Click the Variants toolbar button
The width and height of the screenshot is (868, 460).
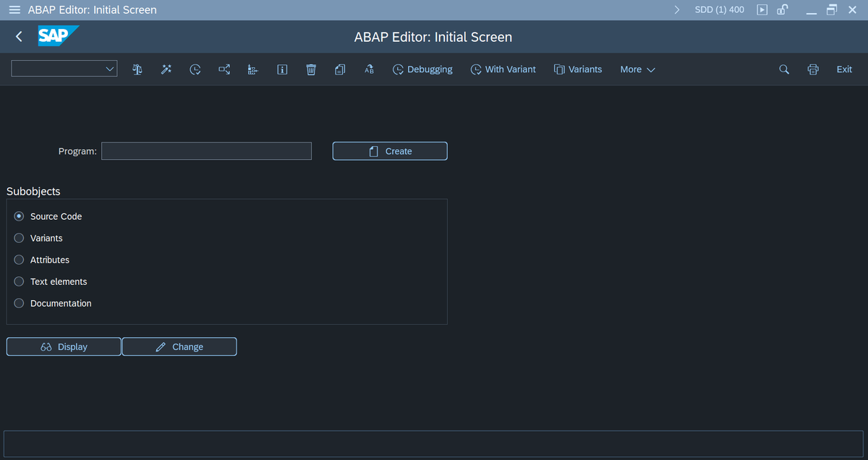click(x=578, y=69)
